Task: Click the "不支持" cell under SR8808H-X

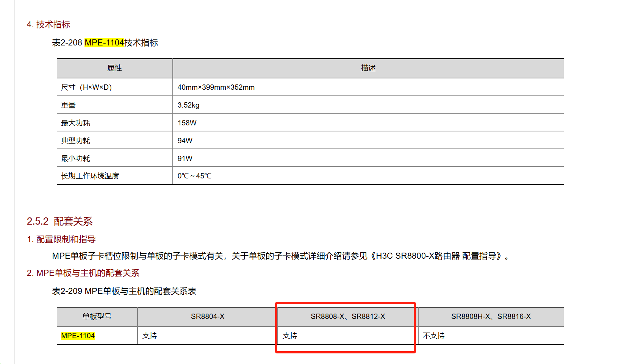Action: [434, 336]
